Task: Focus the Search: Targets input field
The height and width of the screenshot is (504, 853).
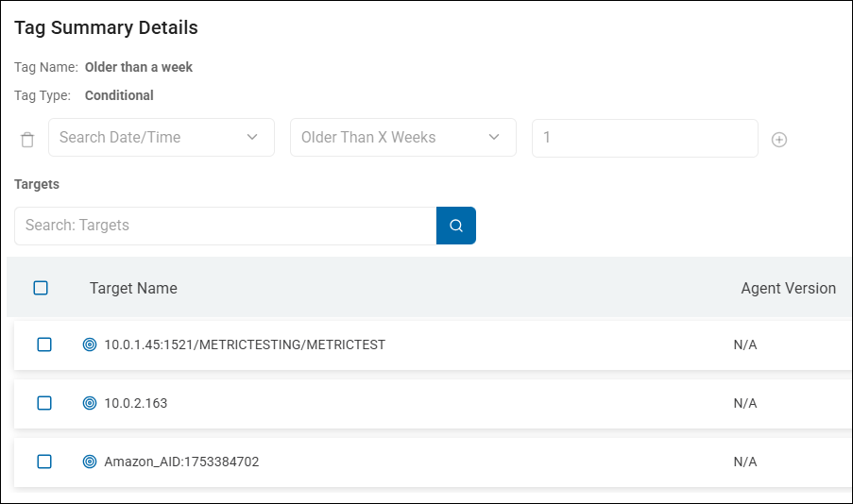Action: (x=225, y=226)
